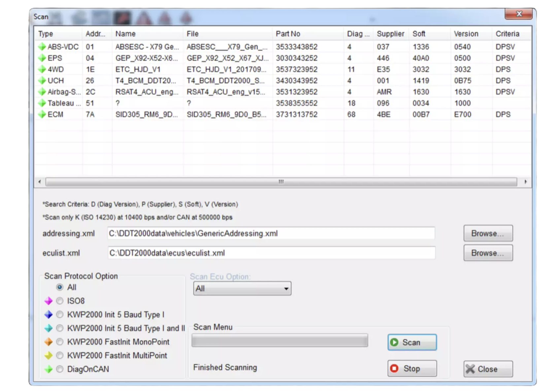The height and width of the screenshot is (392, 559).
Task: Click version value E700
Action: (x=463, y=114)
